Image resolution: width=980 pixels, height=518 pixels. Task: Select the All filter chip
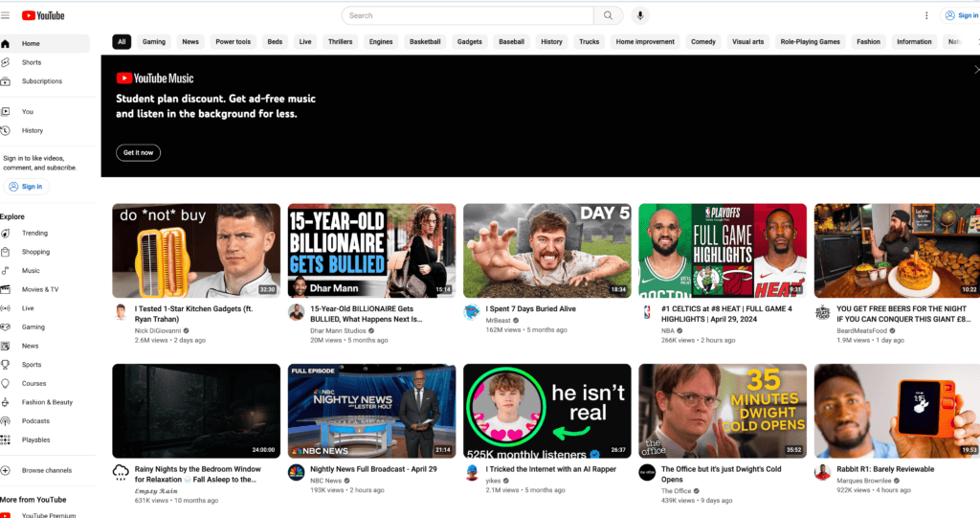tap(122, 42)
